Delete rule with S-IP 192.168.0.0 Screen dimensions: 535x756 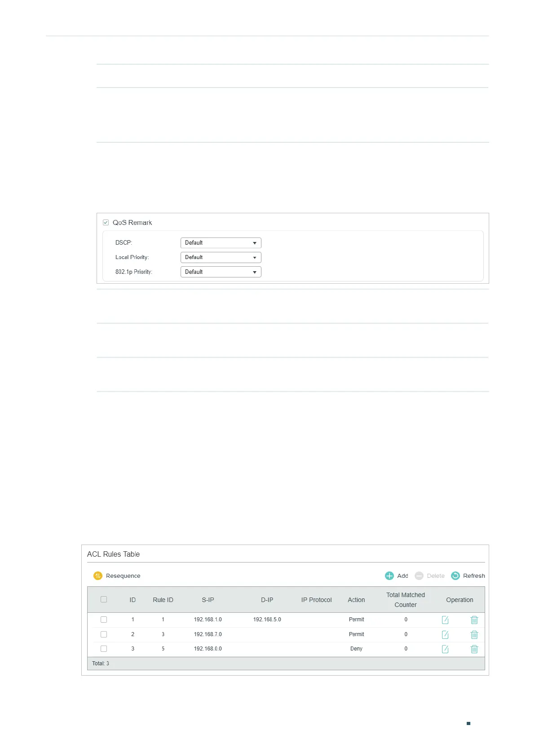[x=474, y=649]
